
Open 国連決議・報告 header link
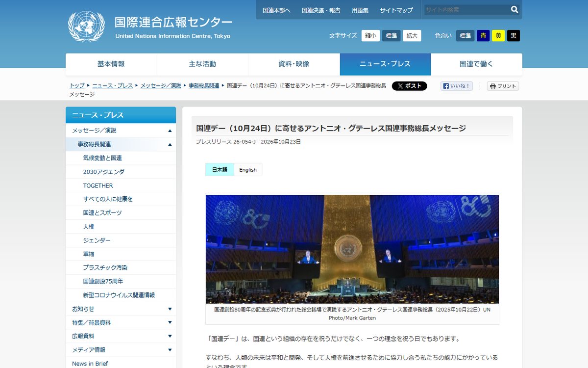321,10
